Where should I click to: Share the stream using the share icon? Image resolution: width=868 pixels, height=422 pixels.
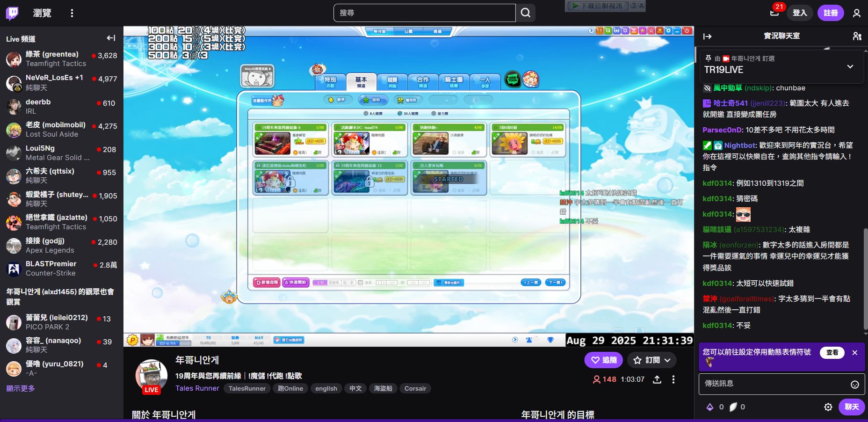pos(657,379)
